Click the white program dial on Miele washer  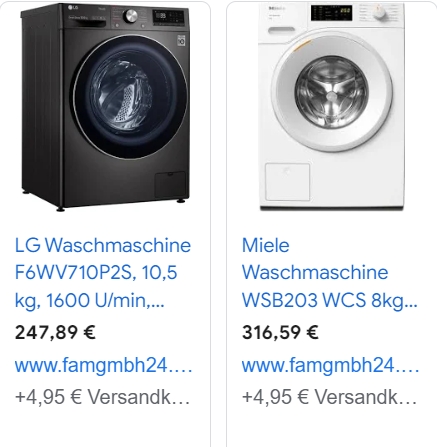(x=379, y=13)
